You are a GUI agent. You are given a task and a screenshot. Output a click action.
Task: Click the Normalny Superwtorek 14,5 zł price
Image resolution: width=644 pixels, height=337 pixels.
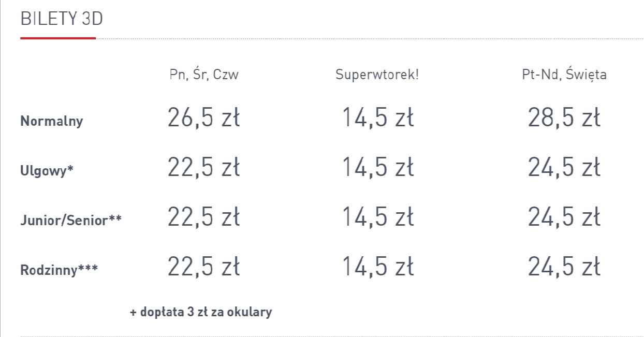click(378, 118)
